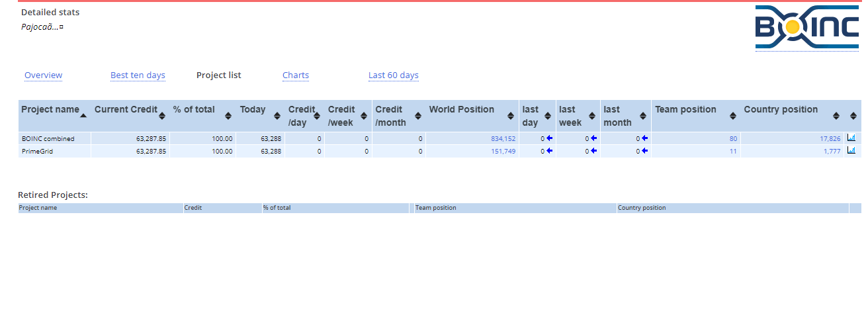Open chart icon for PrimeGrid row
The image size is (868, 323).
851,151
